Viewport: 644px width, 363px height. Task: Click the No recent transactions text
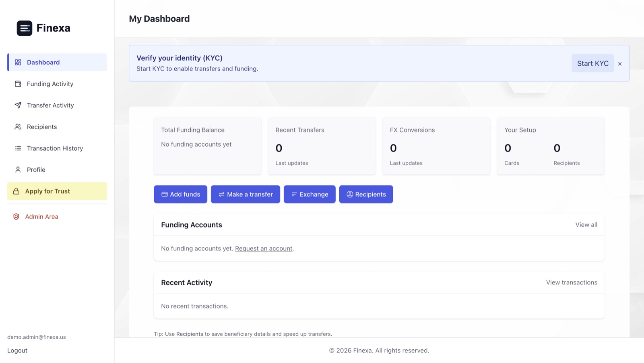(195, 306)
